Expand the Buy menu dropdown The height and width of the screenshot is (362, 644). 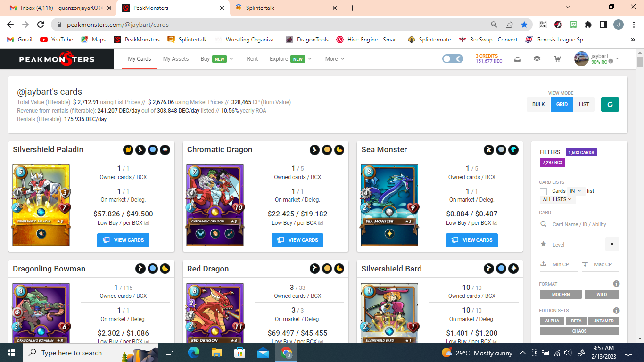217,59
